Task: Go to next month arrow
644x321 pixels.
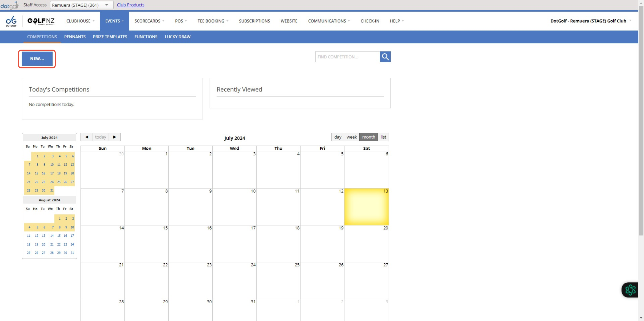Action: point(114,137)
